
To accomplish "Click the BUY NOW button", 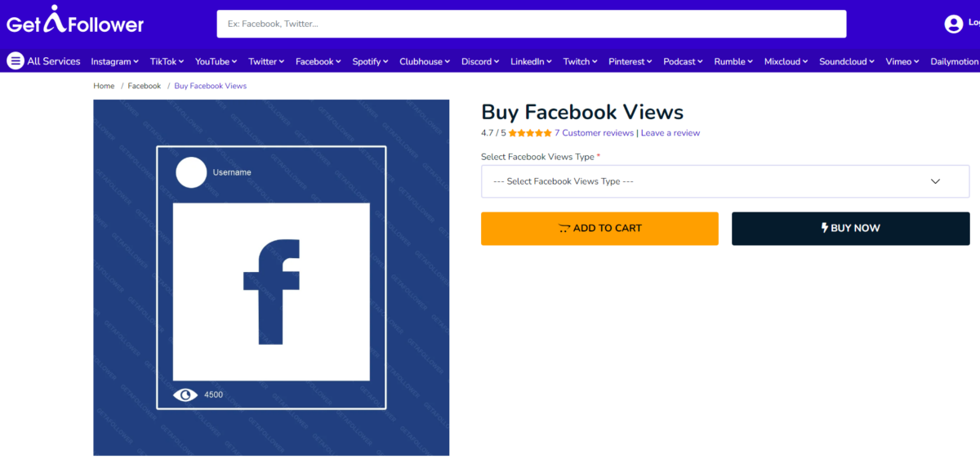I will click(850, 229).
